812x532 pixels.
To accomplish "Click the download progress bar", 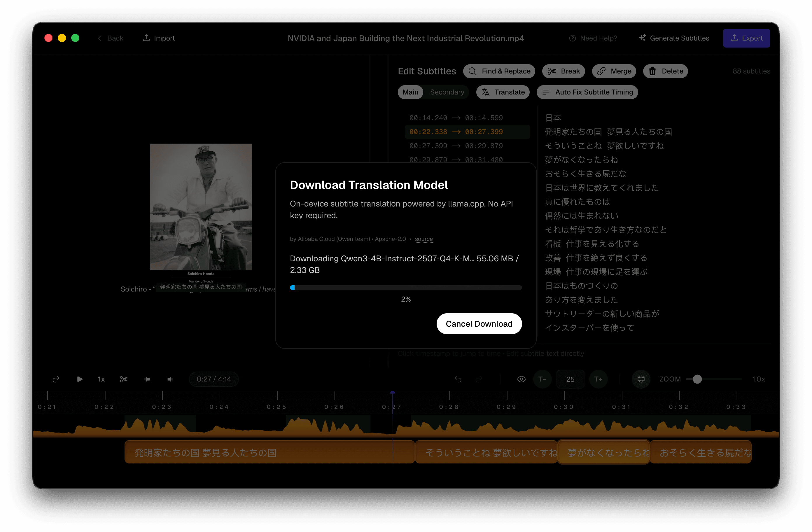I will point(406,288).
